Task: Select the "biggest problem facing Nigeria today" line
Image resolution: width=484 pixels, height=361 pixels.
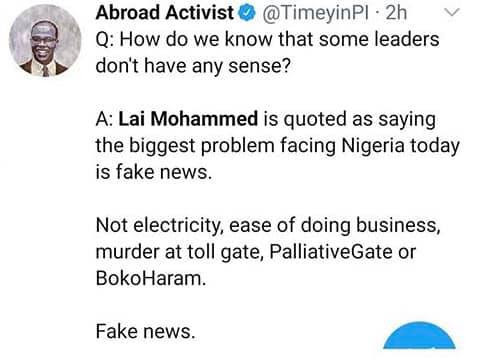Action: [x=278, y=146]
